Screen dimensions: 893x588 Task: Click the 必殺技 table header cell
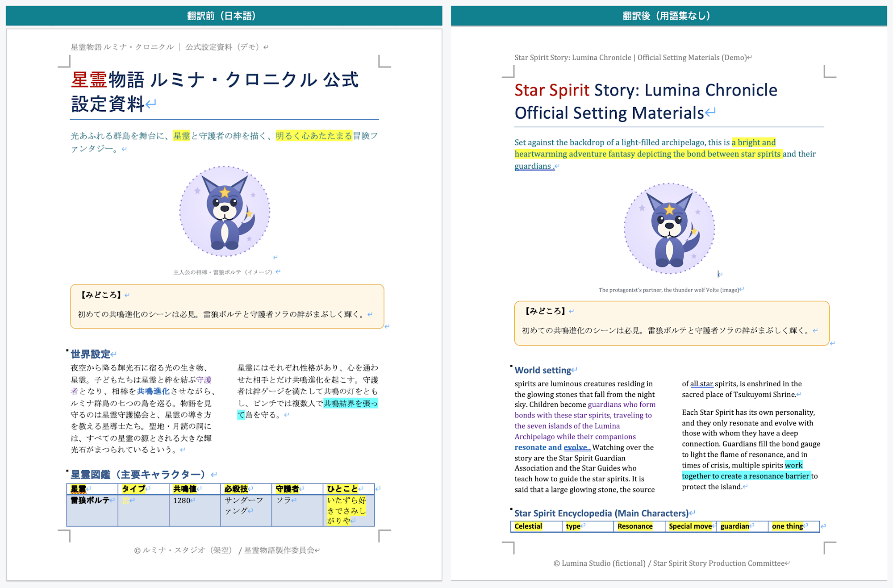click(x=246, y=489)
